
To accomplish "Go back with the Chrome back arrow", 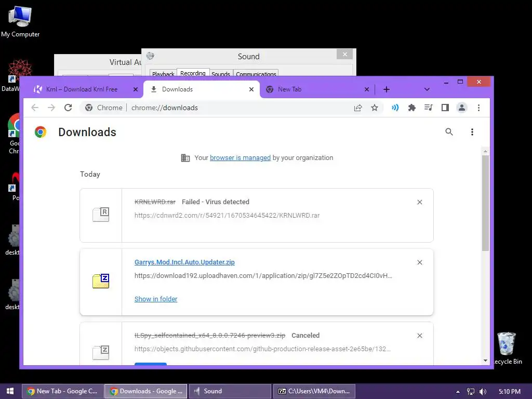I will 35,108.
